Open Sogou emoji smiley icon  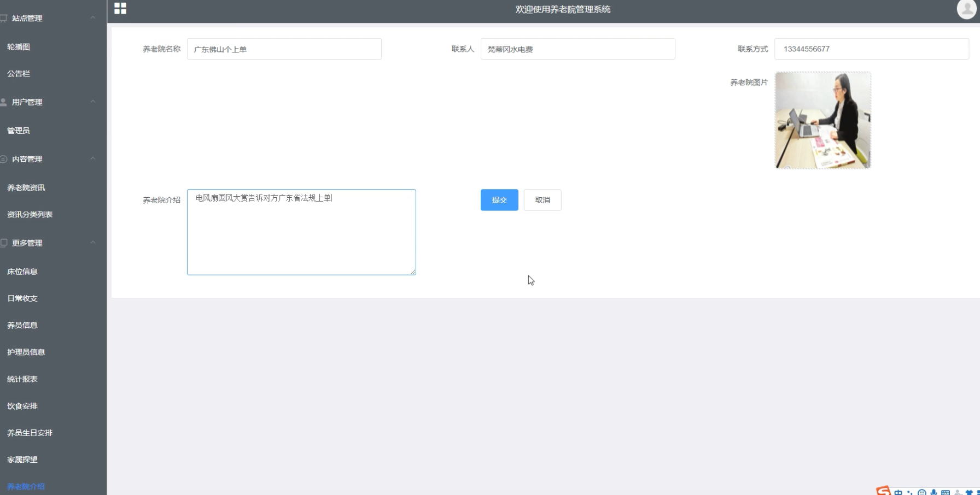[x=922, y=492]
